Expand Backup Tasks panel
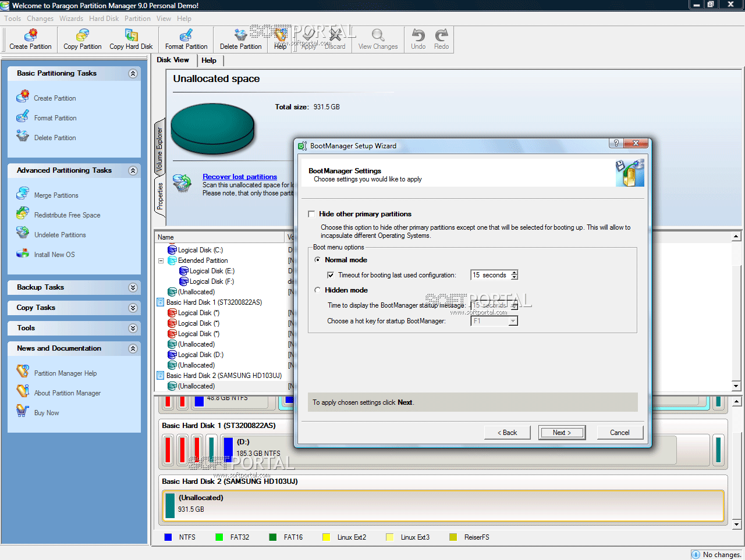Viewport: 745px width, 560px height. click(x=133, y=287)
